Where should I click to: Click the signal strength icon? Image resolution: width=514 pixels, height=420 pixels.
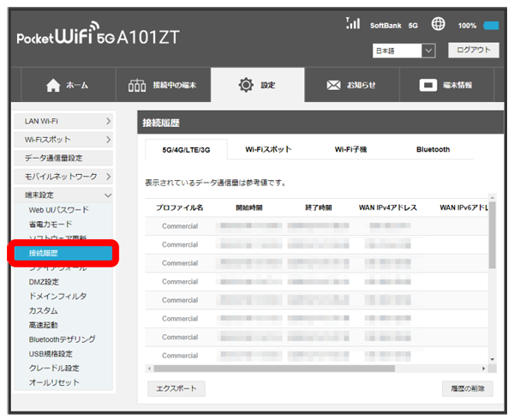tap(351, 25)
